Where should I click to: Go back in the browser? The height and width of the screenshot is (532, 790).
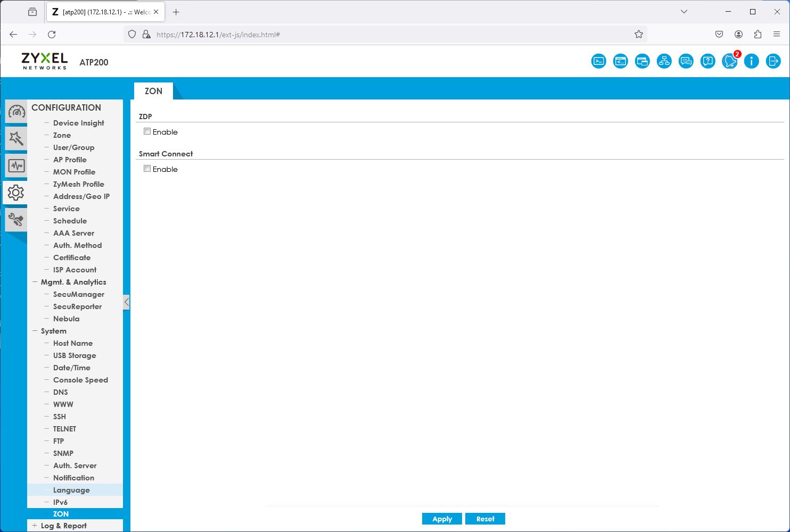13,35
